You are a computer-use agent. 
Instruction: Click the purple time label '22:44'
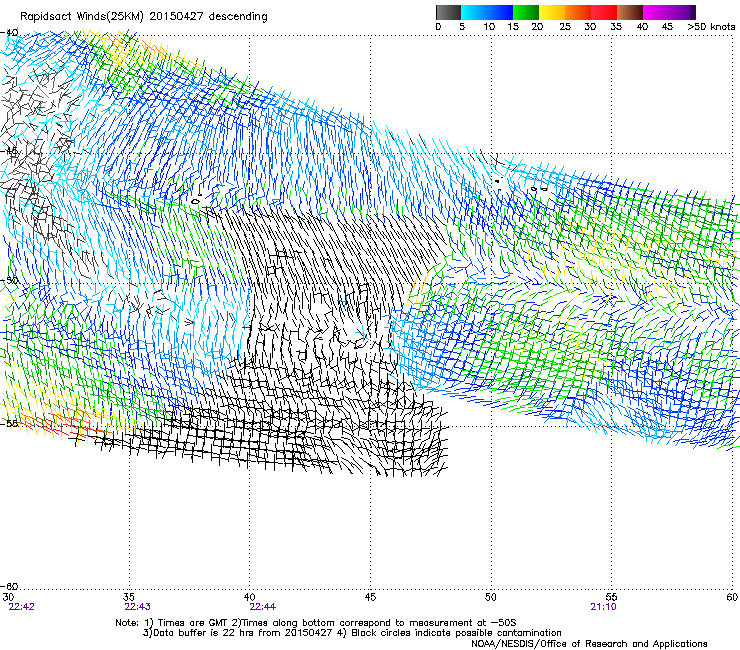click(262, 607)
